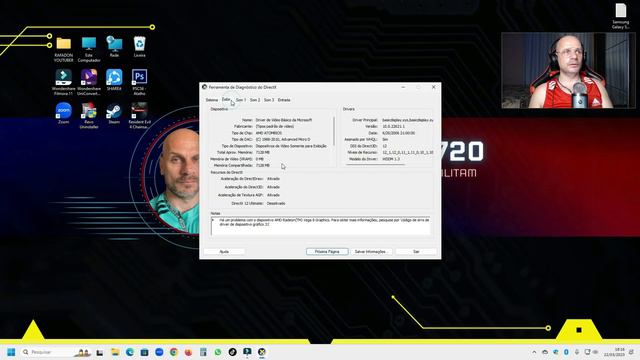Open Google Chrome from taskbar
This screenshot has height=360, width=640.
click(x=174, y=352)
